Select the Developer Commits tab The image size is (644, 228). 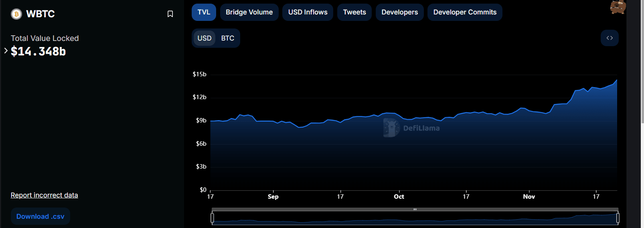pos(465,12)
